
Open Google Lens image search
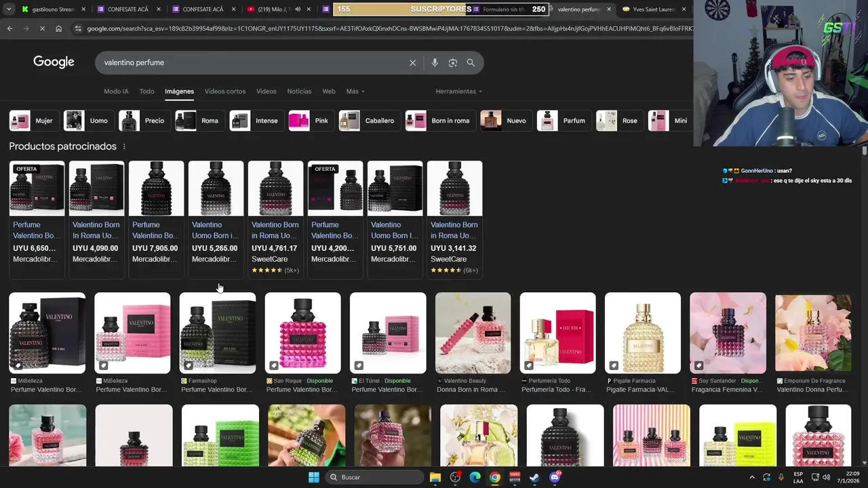tap(453, 62)
